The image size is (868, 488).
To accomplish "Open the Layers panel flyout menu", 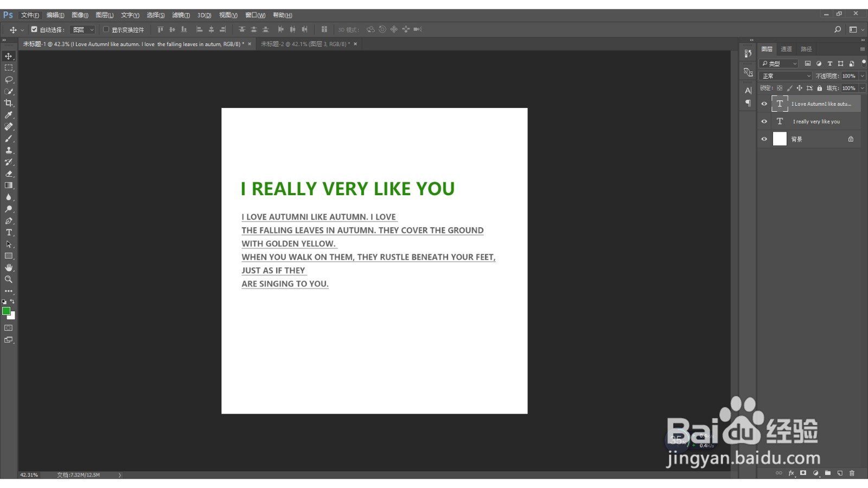I will [862, 49].
